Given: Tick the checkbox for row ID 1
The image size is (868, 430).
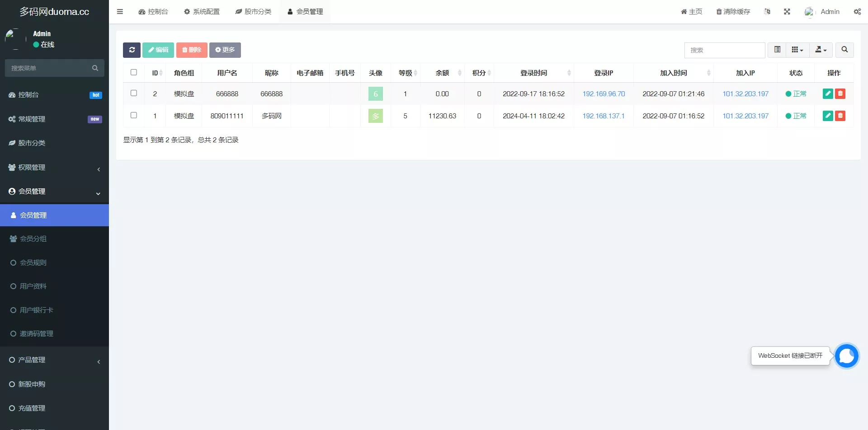Looking at the screenshot, I should [x=134, y=115].
